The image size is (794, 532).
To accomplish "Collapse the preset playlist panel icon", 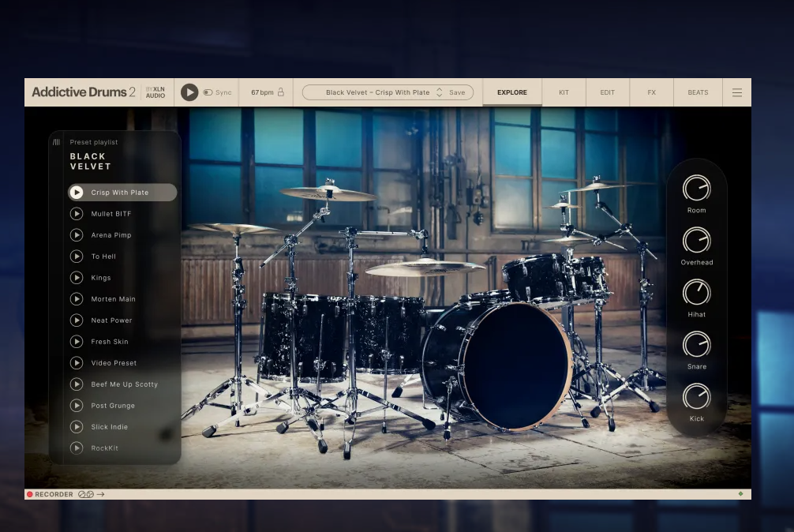I will click(x=56, y=142).
